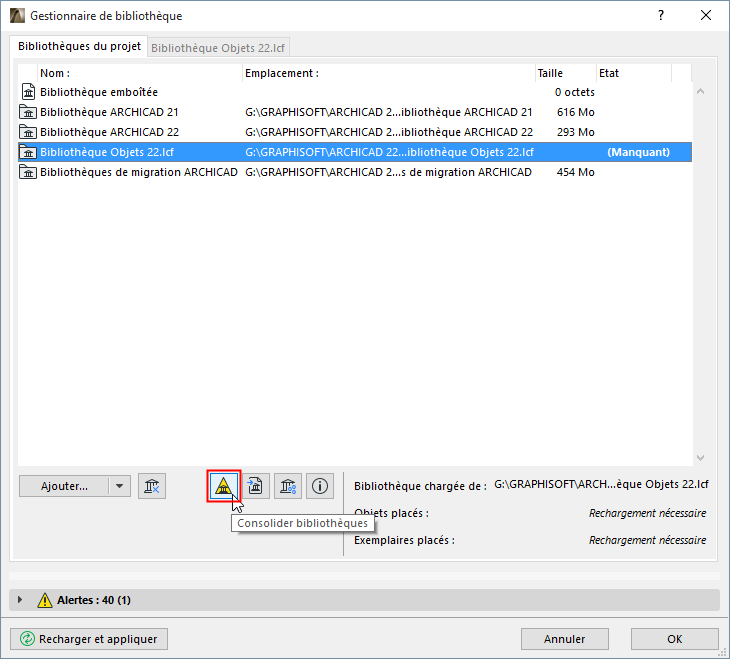Screen dimensions: 730x659
Task: Open the library settings gear icon
Action: [x=288, y=486]
